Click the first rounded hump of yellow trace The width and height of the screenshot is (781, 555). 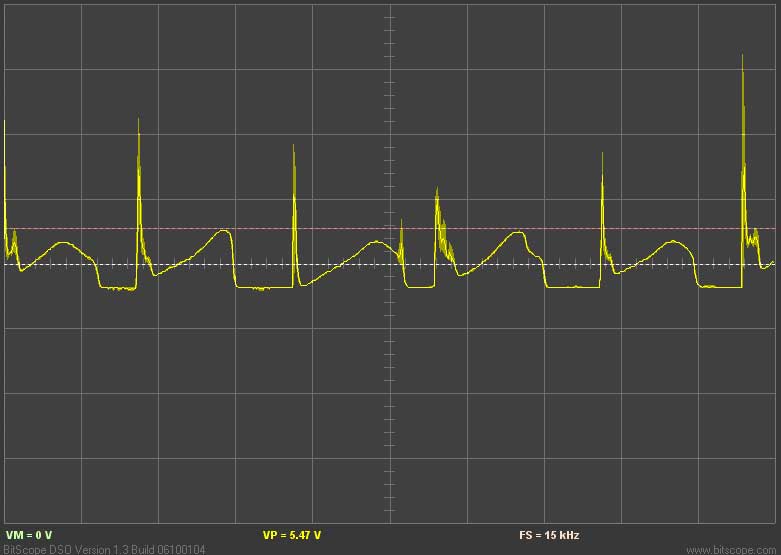click(x=63, y=243)
